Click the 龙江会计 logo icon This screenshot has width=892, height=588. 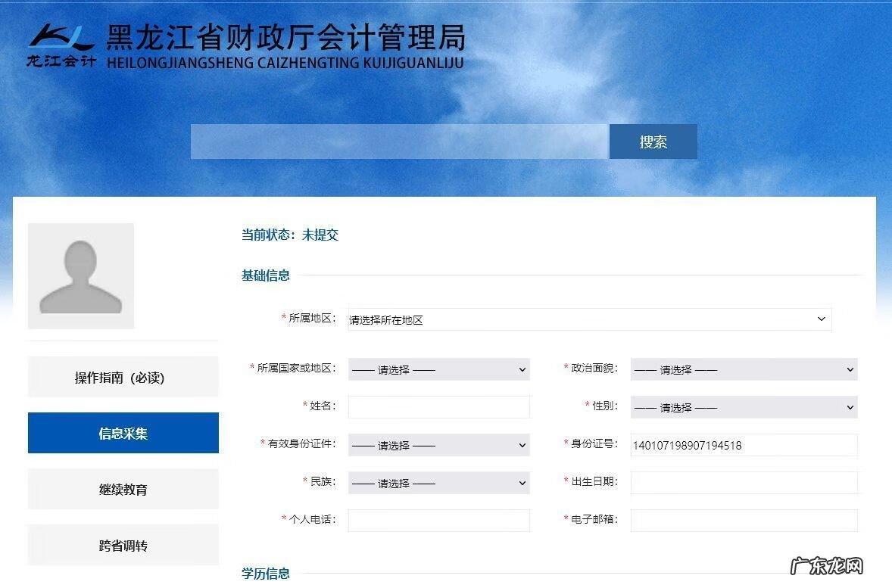59,42
